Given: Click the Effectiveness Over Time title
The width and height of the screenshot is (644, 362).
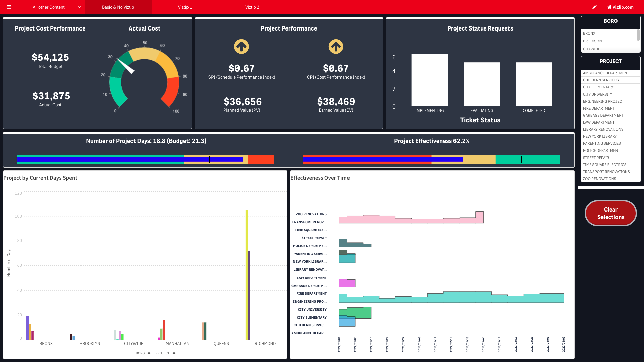Looking at the screenshot, I should point(320,178).
